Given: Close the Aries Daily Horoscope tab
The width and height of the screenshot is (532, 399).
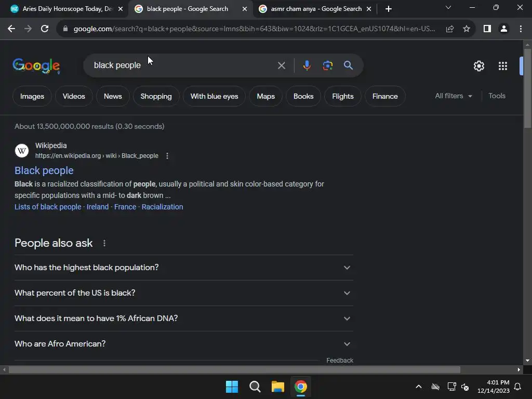Looking at the screenshot, I should tap(121, 9).
